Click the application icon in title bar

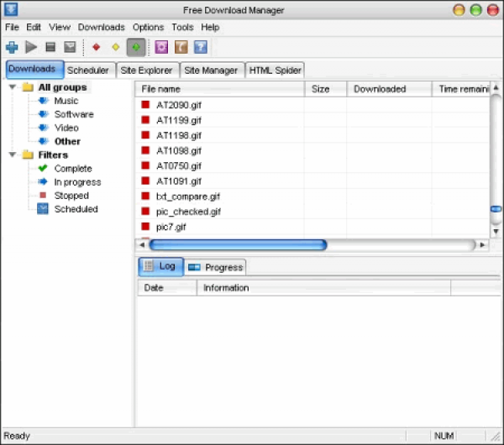coord(11,9)
